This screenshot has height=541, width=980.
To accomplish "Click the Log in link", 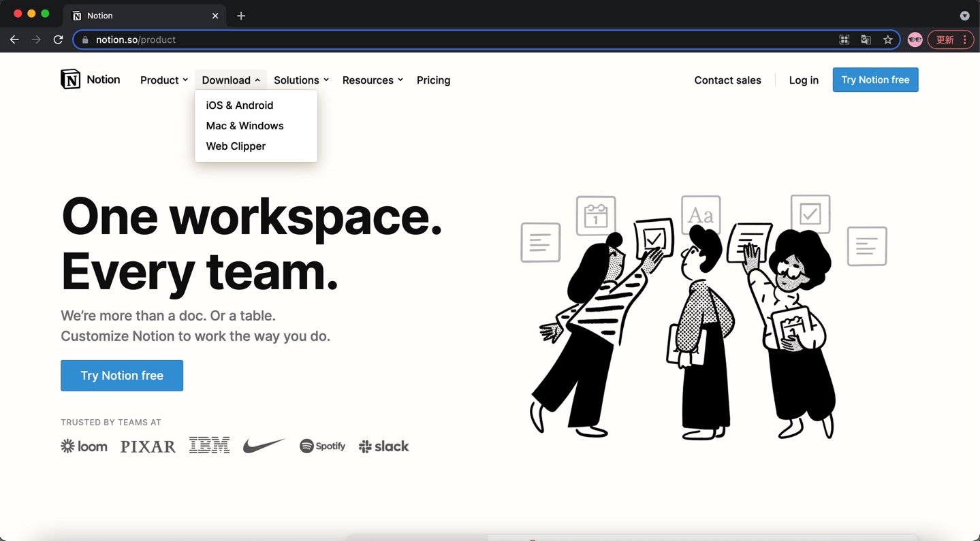I will click(804, 80).
